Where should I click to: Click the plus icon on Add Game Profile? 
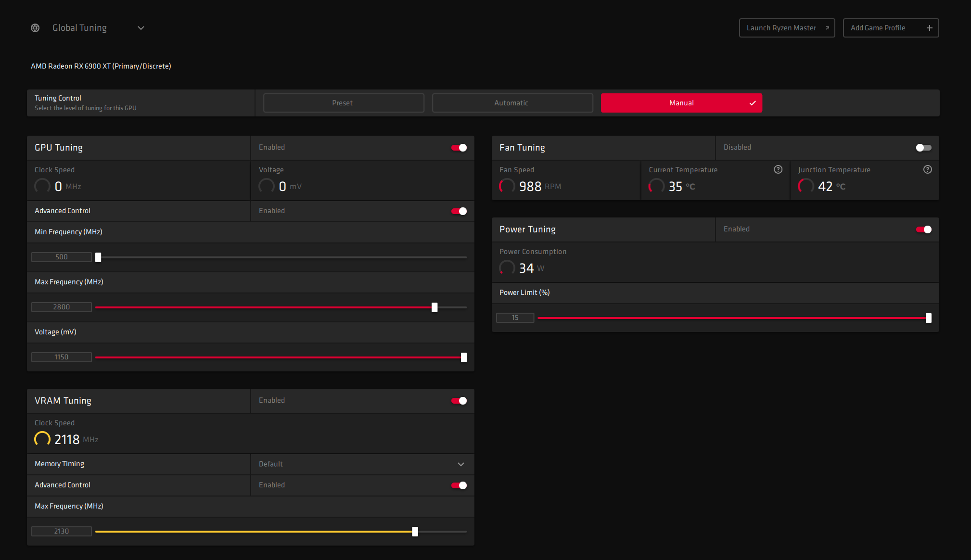click(930, 28)
